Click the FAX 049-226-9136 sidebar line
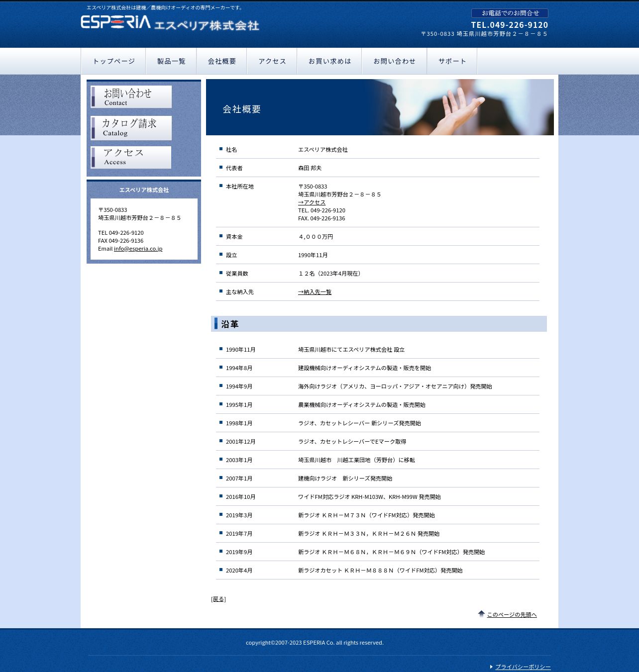 120,241
